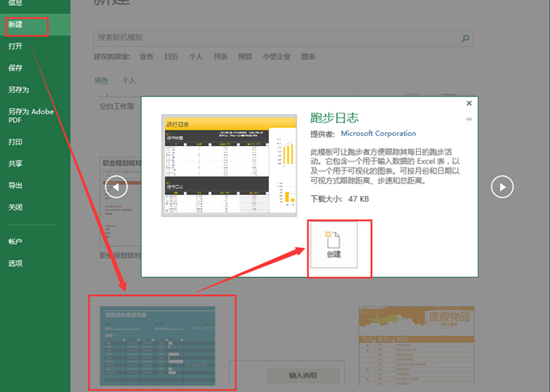
Task: Open the 帐户 page
Action: pos(15,242)
